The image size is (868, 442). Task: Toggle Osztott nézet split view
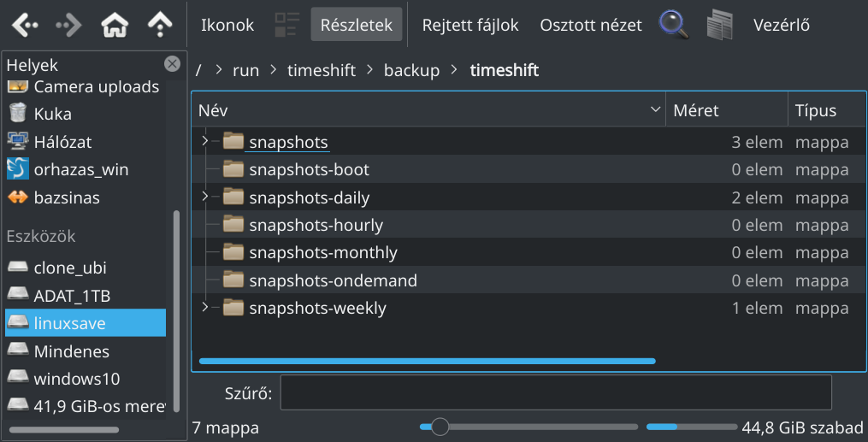[x=591, y=25]
